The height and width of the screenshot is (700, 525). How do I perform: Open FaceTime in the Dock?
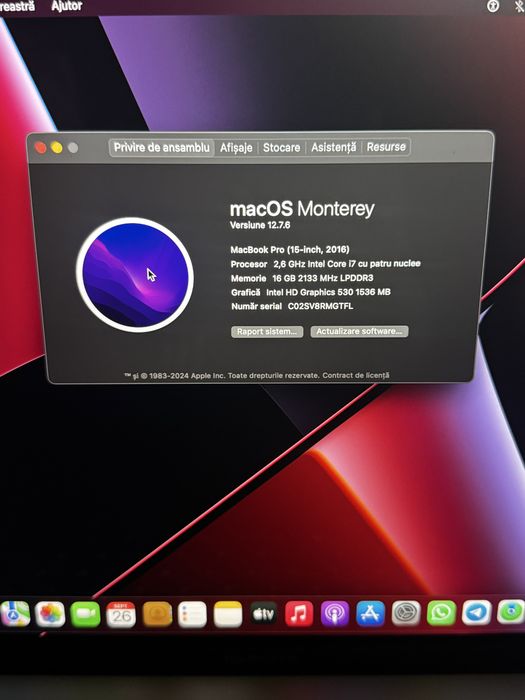(85, 614)
